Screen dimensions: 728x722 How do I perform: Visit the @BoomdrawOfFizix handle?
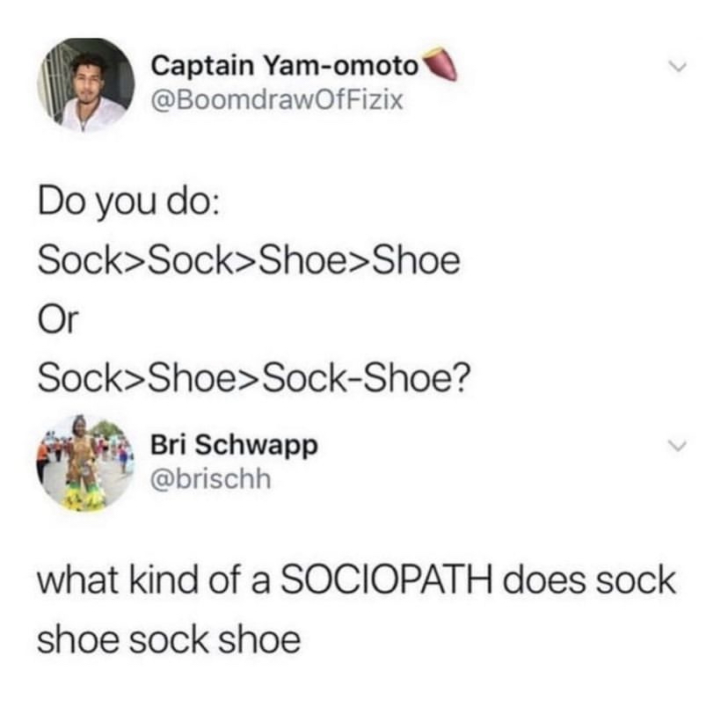point(277,100)
